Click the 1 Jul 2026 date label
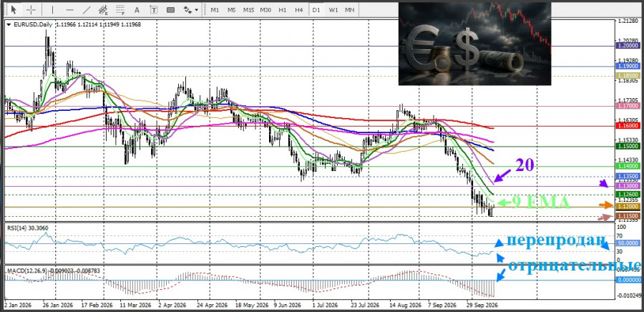644x312 pixels. click(325, 306)
